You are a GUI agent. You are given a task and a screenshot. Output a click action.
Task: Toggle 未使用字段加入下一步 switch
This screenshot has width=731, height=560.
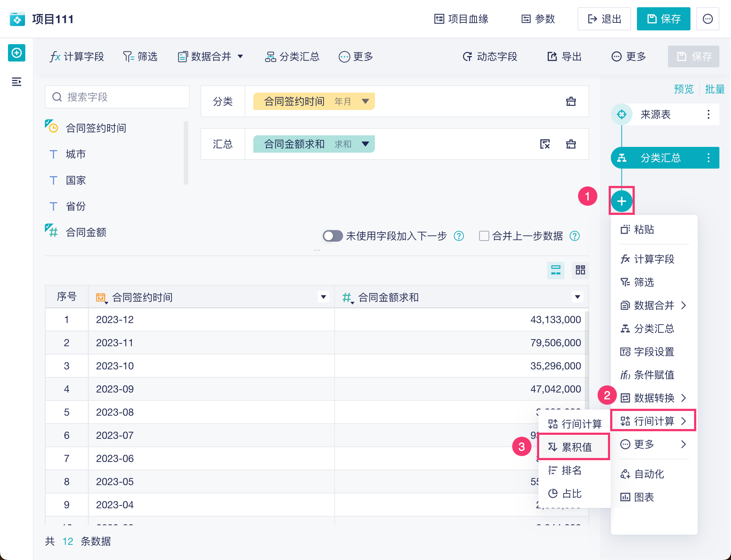coord(333,236)
